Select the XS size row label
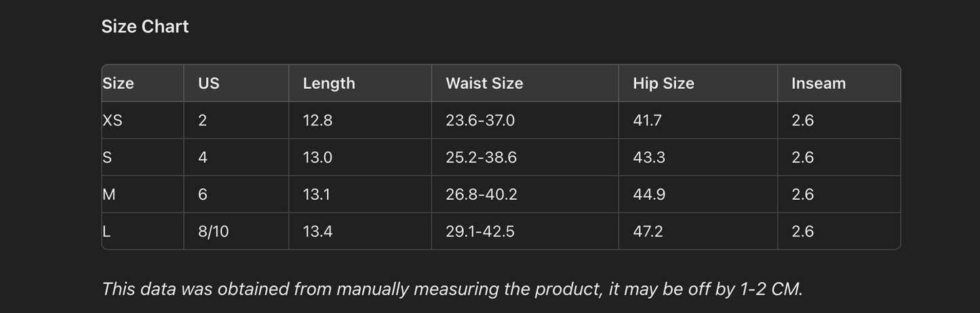The image size is (980, 313). (113, 121)
